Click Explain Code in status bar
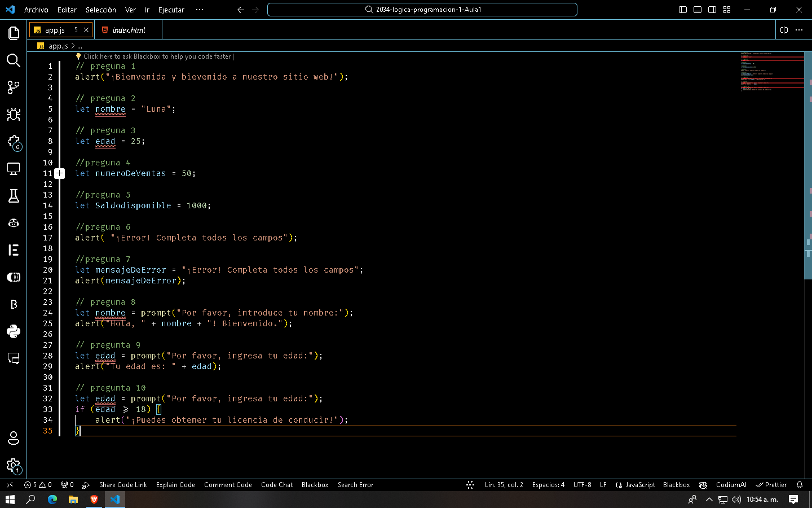 click(x=175, y=485)
